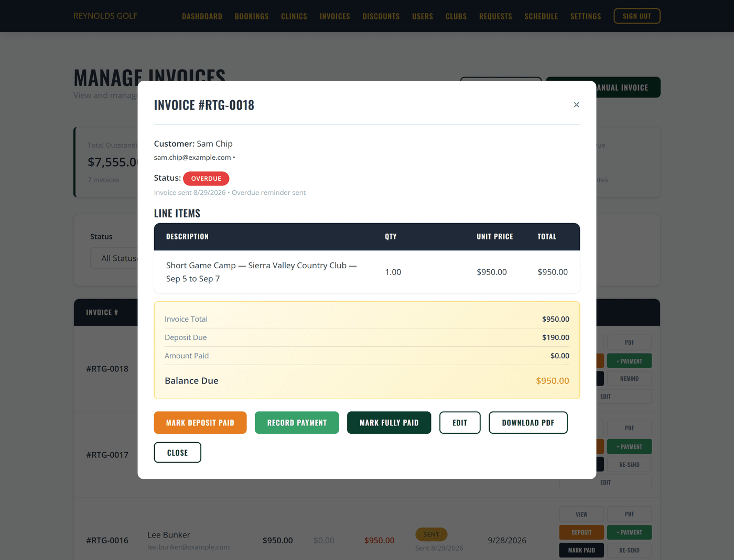
Task: Click #RTG-0017 invoice number
Action: [107, 455]
